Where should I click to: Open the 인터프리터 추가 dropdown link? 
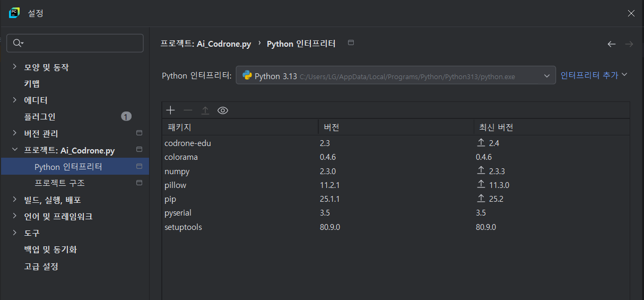[x=594, y=75]
